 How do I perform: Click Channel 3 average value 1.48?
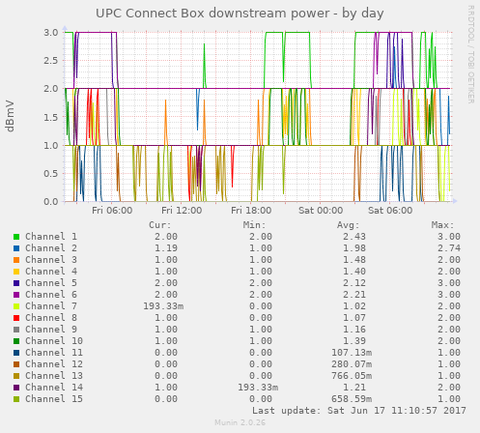[354, 260]
